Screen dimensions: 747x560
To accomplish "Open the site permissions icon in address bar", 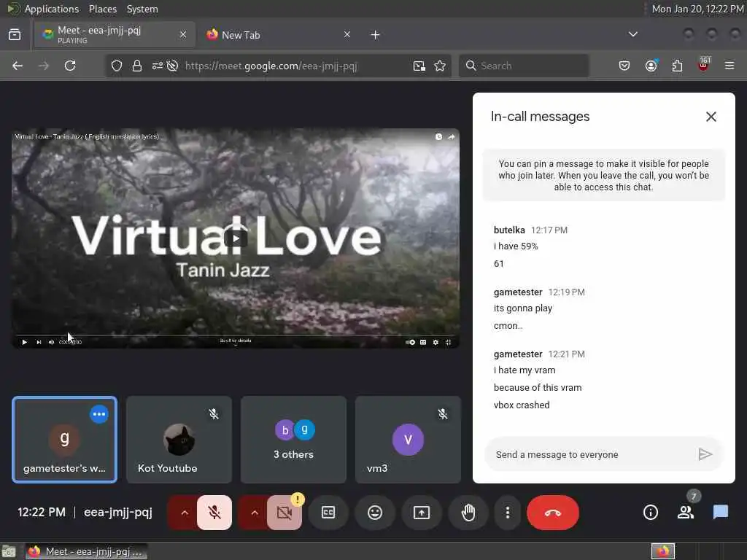I will (158, 66).
